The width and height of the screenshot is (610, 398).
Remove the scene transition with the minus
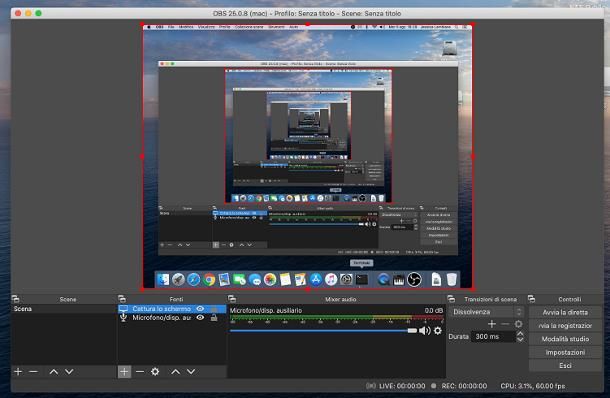[505, 324]
